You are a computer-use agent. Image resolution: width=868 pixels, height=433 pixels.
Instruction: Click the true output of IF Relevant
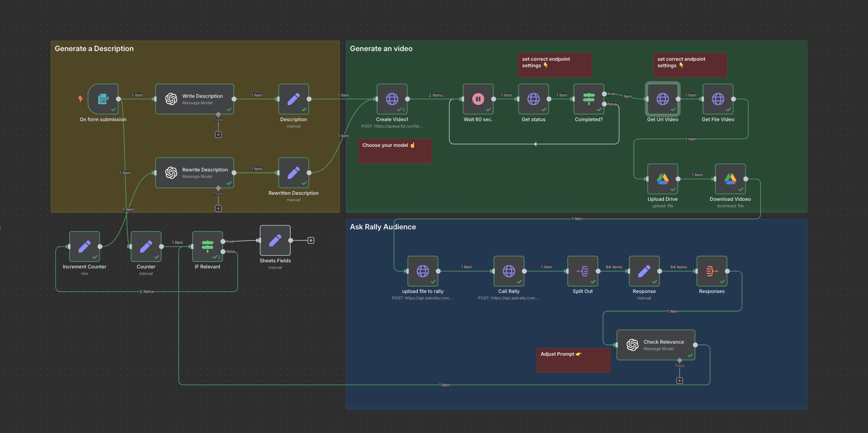point(223,241)
